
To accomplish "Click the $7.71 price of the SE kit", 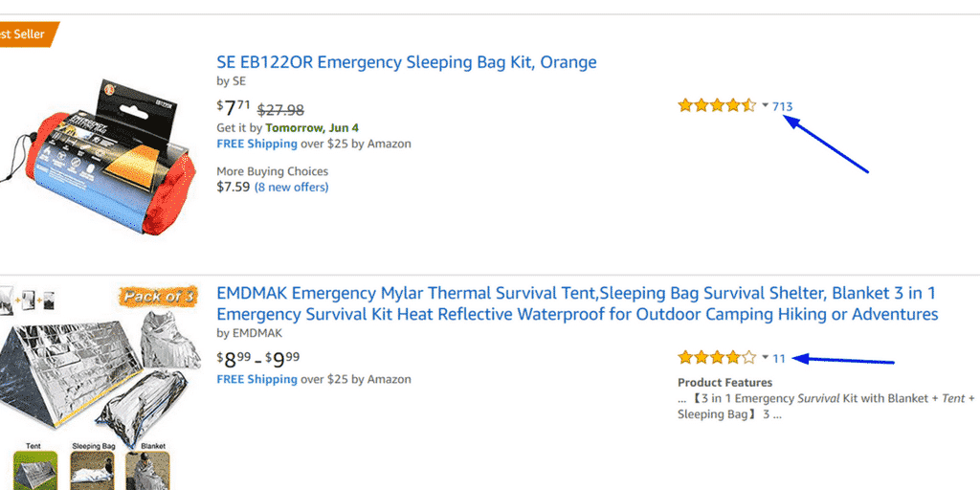I will 234,108.
